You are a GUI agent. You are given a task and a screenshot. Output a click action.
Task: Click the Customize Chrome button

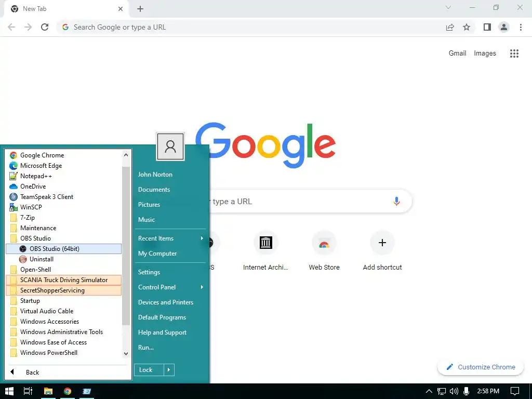[481, 367]
